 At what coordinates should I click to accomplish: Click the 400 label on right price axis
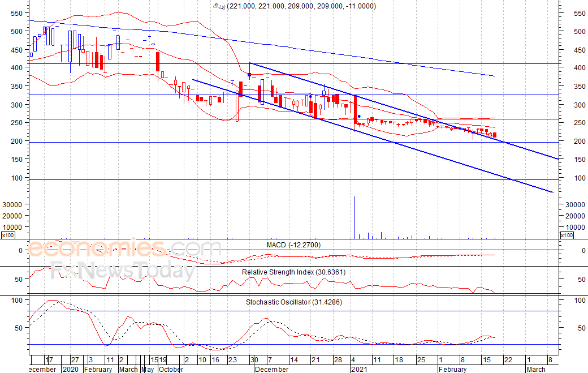pyautogui.click(x=580, y=68)
